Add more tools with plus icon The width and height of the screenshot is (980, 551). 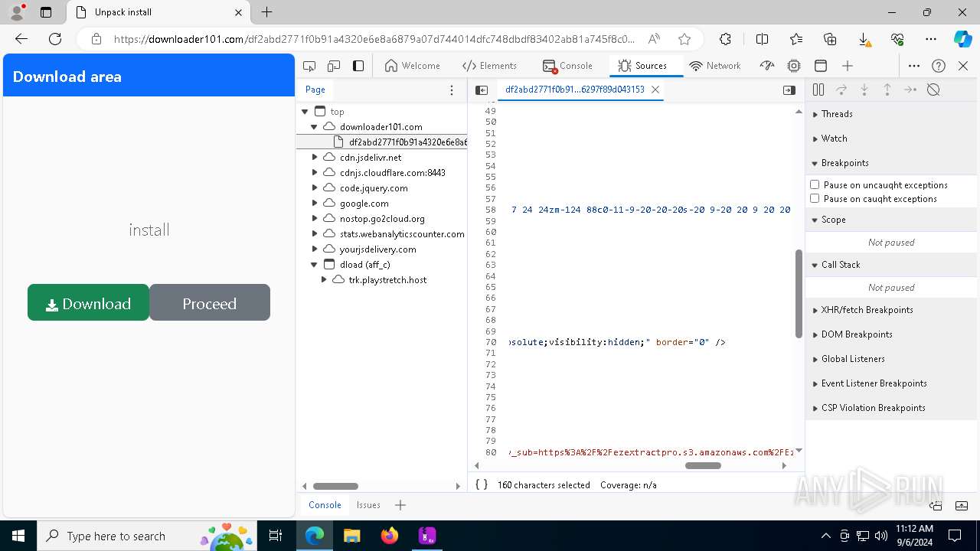(x=848, y=66)
